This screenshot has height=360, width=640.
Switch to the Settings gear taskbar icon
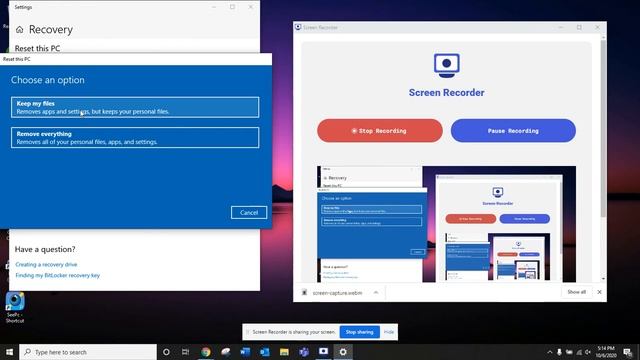coord(343,352)
